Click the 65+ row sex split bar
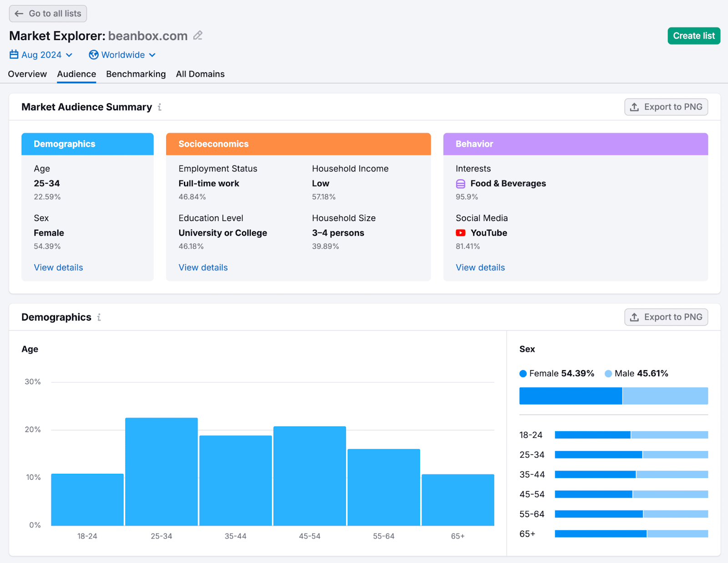This screenshot has height=563, width=728. (632, 534)
